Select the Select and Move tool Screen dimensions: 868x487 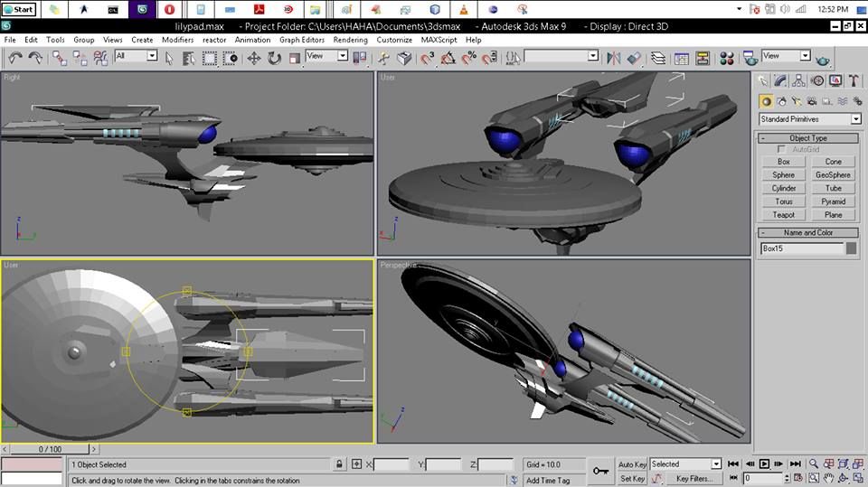pyautogui.click(x=253, y=58)
